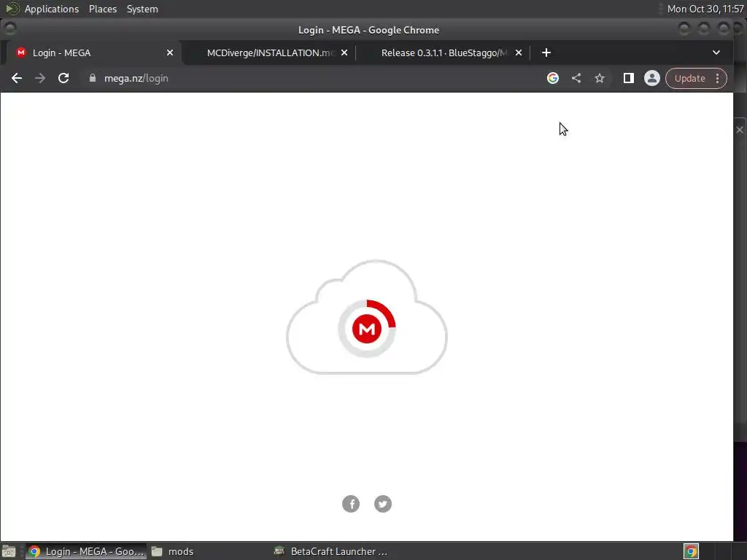Click the Chrome icon in the bottom tray
747x560 pixels.
coord(691,551)
